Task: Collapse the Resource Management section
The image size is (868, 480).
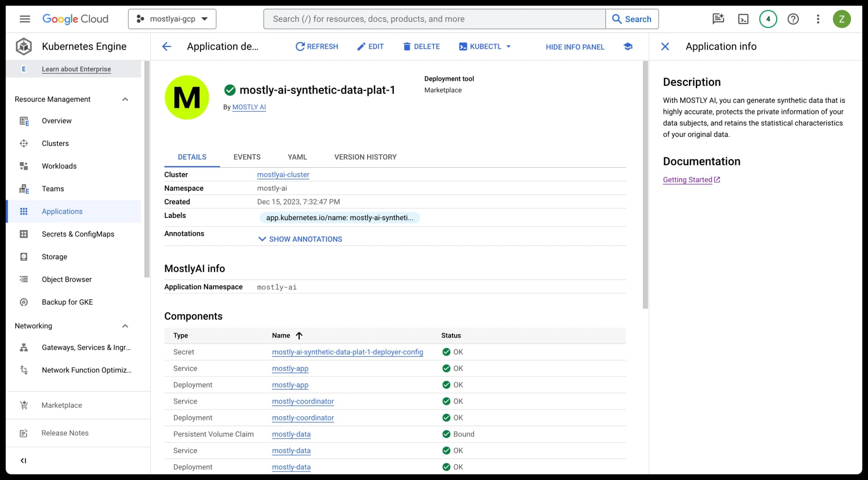Action: [x=125, y=99]
